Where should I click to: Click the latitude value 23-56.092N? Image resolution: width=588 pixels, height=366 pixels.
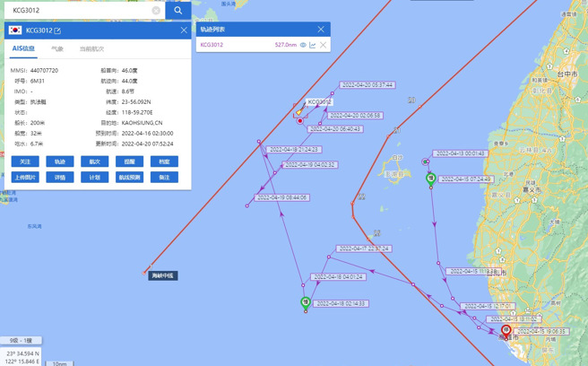tap(136, 101)
